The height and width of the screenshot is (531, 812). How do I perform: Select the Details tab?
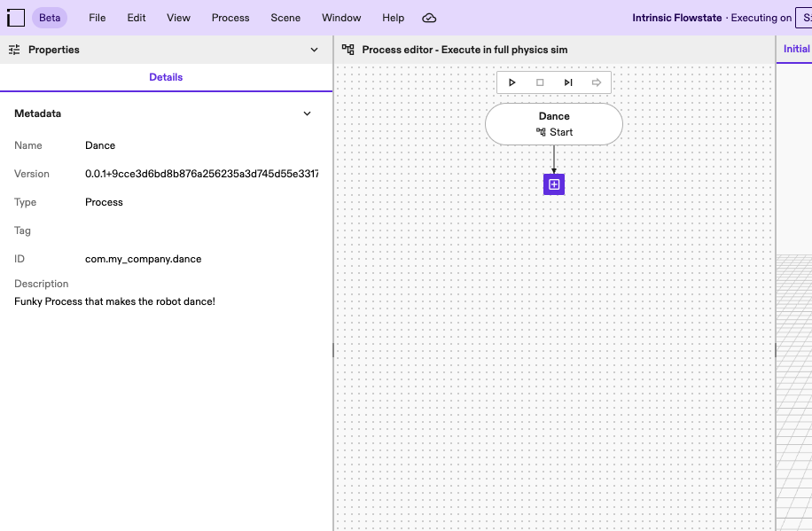(166, 77)
